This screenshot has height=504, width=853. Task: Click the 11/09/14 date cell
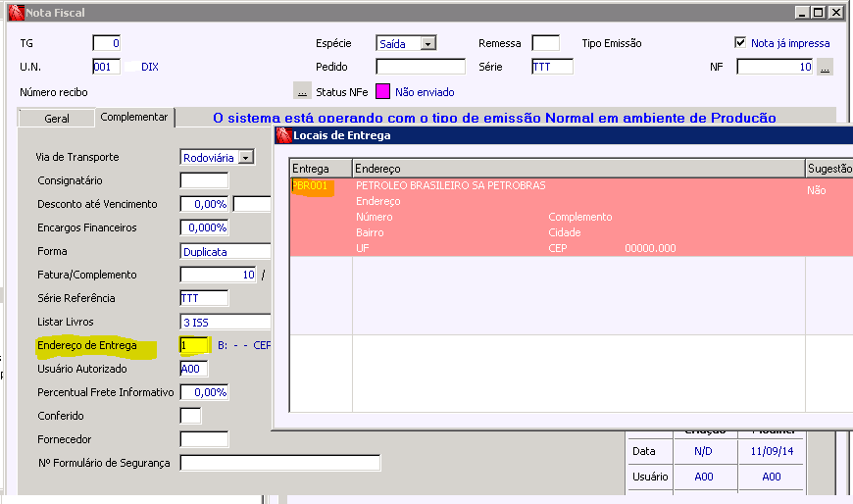coord(772,451)
